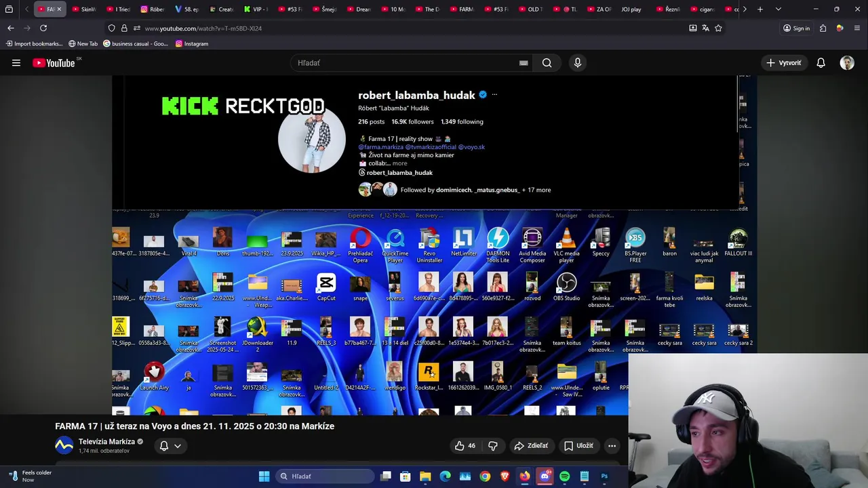The height and width of the screenshot is (488, 868).
Task: Switch to the SkinW browser tab
Action: (x=84, y=9)
